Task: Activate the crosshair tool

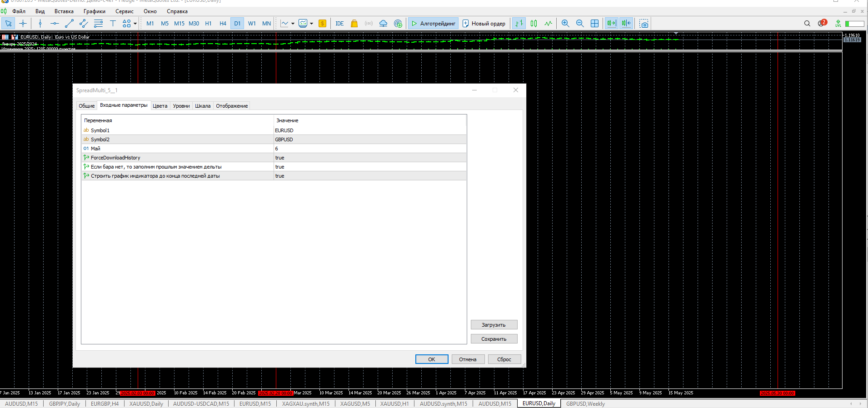Action: click(x=23, y=24)
